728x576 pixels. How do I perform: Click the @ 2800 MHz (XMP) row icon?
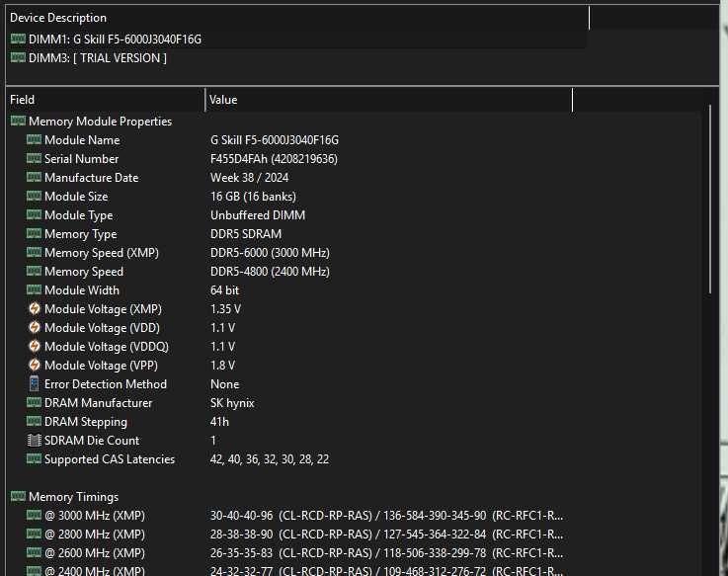click(x=34, y=534)
